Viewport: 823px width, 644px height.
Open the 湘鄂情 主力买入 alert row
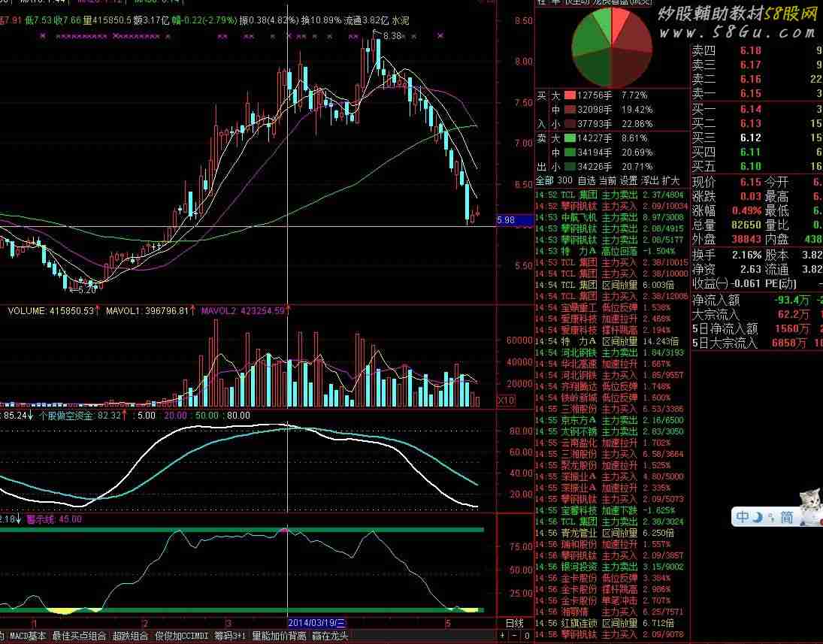[x=611, y=612]
